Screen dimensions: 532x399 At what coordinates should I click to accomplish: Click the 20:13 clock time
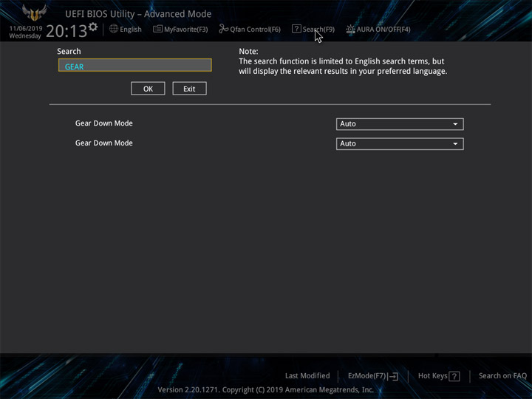coord(66,31)
